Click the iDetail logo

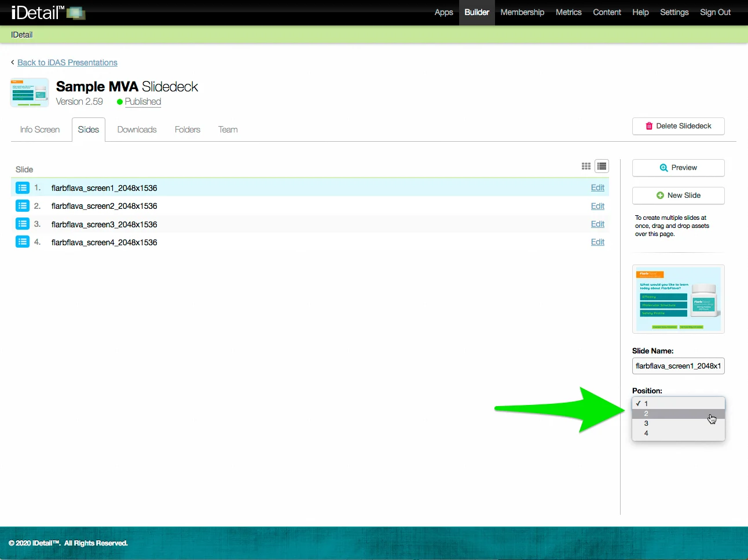tap(48, 12)
